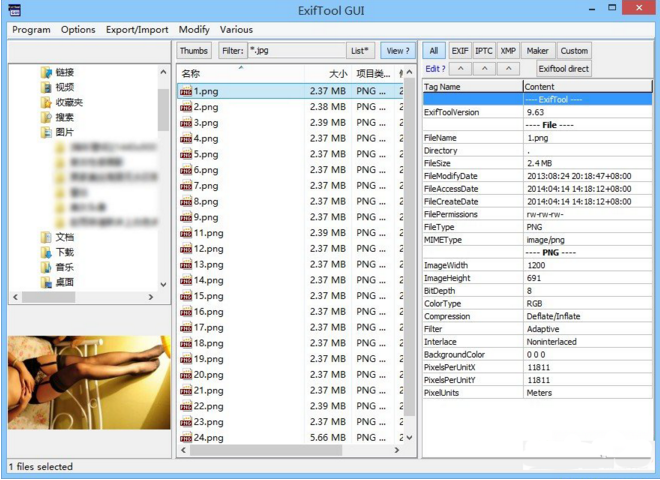Click the PNG file icon for 16.png
The height and width of the screenshot is (480, 660).
(x=186, y=312)
